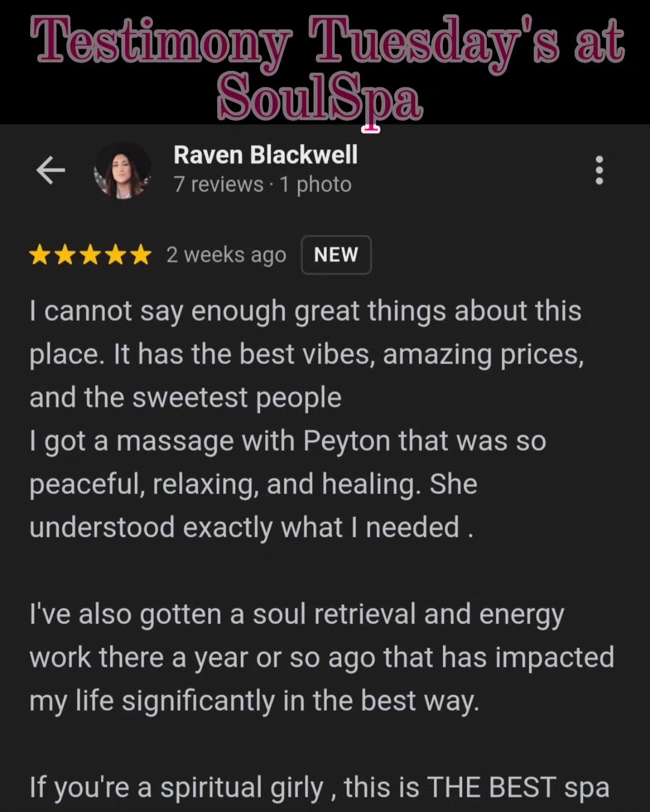Viewport: 650px width, 812px height.
Task: Click the fifth gold star
Action: [140, 255]
